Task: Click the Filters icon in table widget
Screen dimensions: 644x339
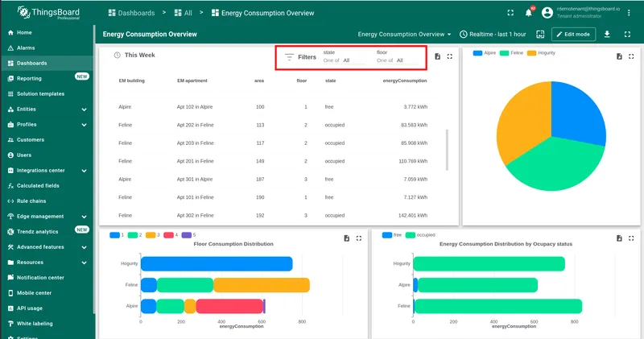Action: click(x=289, y=57)
